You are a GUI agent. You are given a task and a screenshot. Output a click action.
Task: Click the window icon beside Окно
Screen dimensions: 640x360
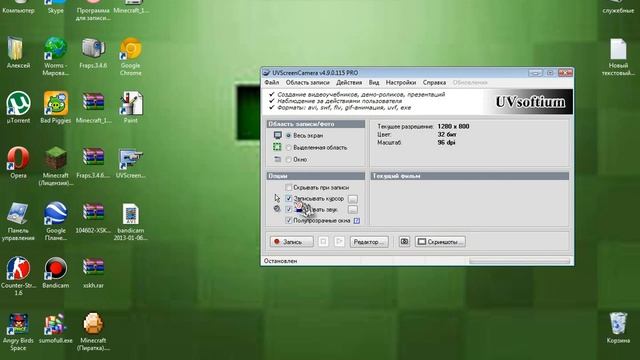278,159
